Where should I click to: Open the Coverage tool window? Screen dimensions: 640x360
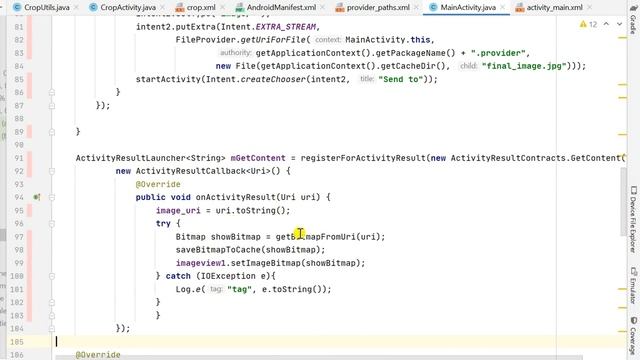633,336
